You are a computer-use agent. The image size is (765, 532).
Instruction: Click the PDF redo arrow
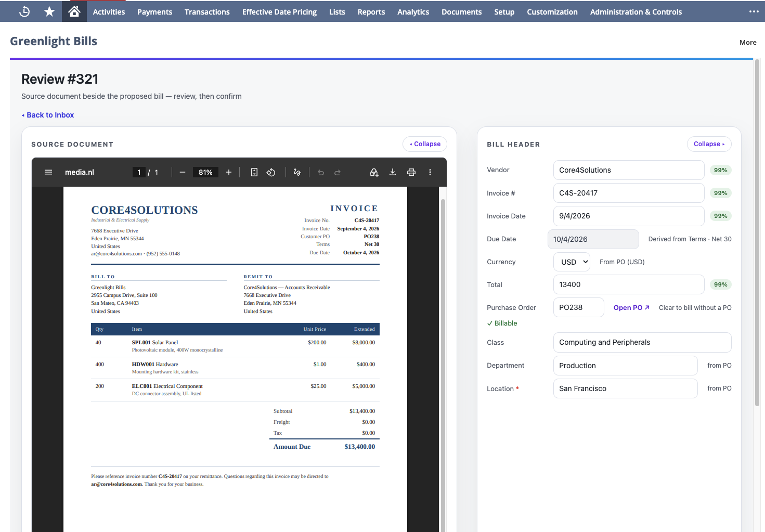point(338,172)
